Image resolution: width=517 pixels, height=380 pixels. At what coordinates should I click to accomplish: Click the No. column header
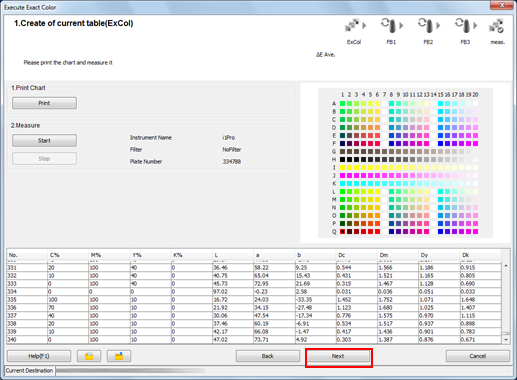point(27,255)
